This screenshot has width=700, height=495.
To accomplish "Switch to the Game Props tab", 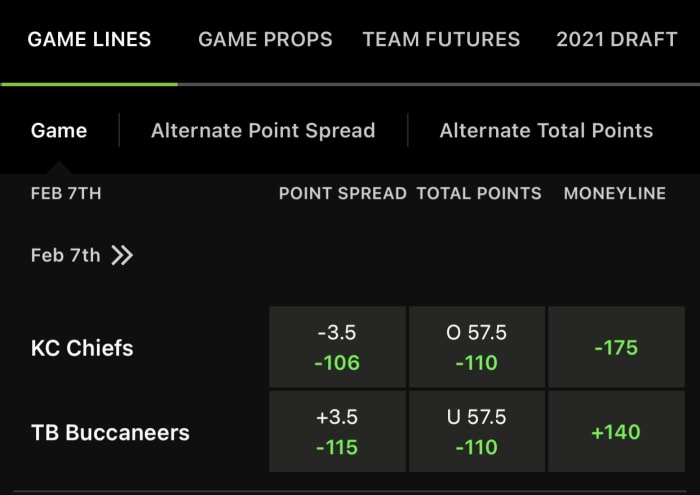I will pyautogui.click(x=265, y=40).
